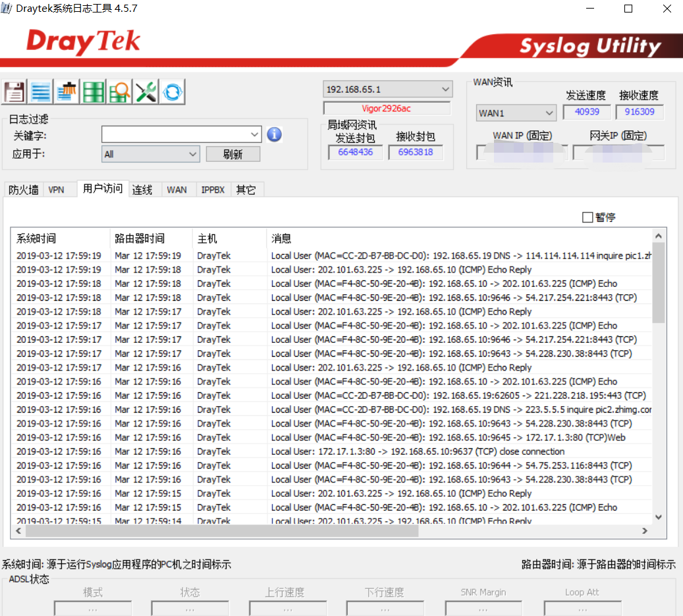Image resolution: width=683 pixels, height=616 pixels.
Task: Tick the 暂停 pause checkbox
Action: [587, 217]
